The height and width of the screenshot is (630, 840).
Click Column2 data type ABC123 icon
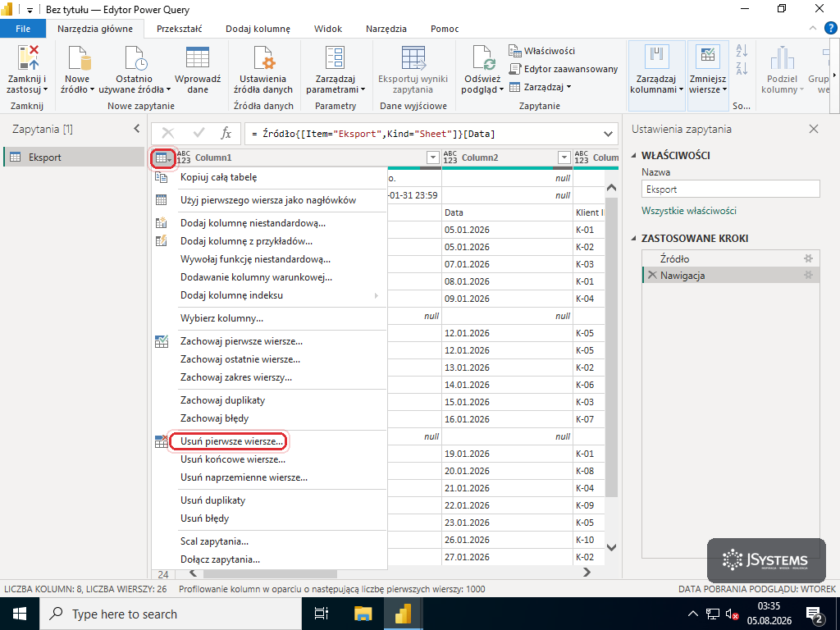pyautogui.click(x=450, y=157)
